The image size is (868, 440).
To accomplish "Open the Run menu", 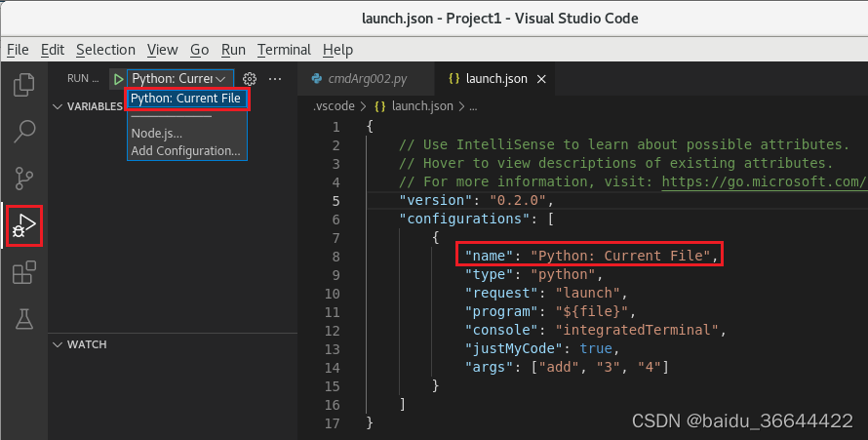I will (233, 50).
